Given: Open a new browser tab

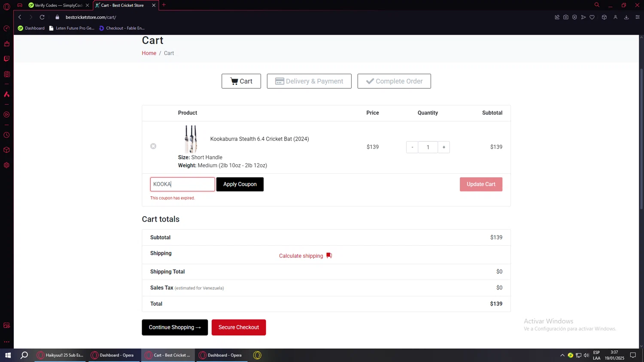Looking at the screenshot, I should tap(164, 5).
